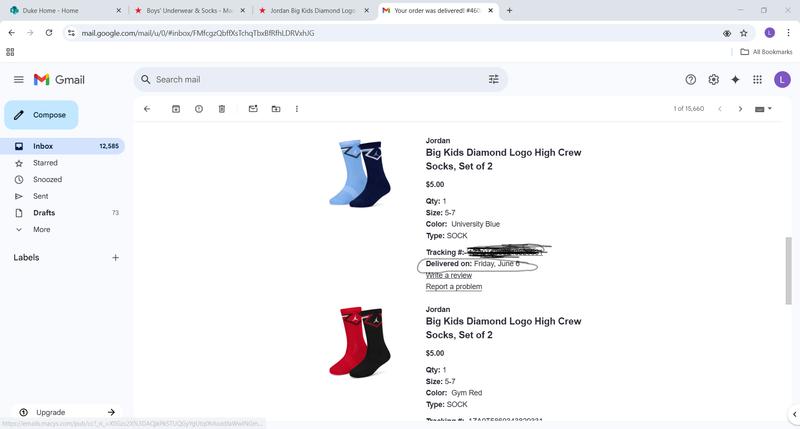800x429 pixels.
Task: Open Gmail Support help icon
Action: tap(690, 80)
